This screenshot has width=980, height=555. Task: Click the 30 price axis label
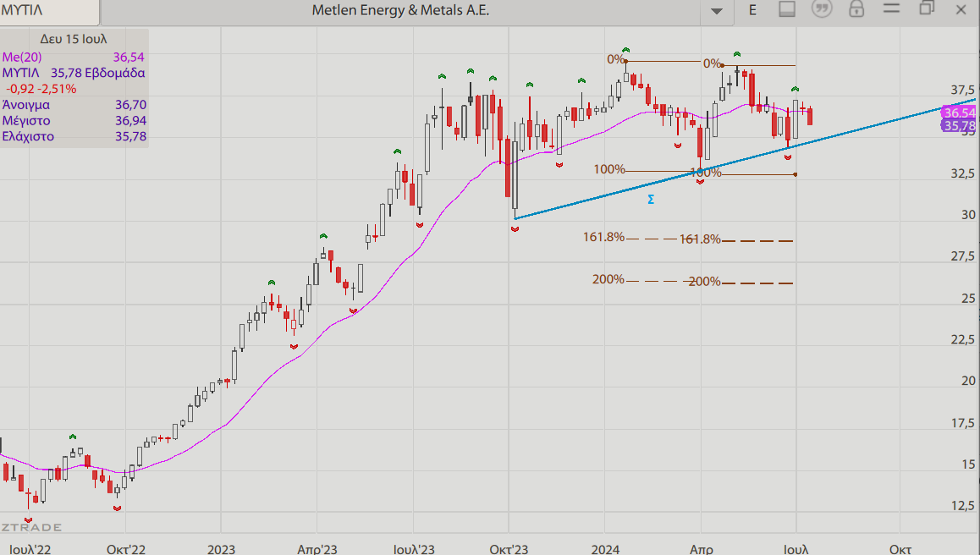[968, 215]
